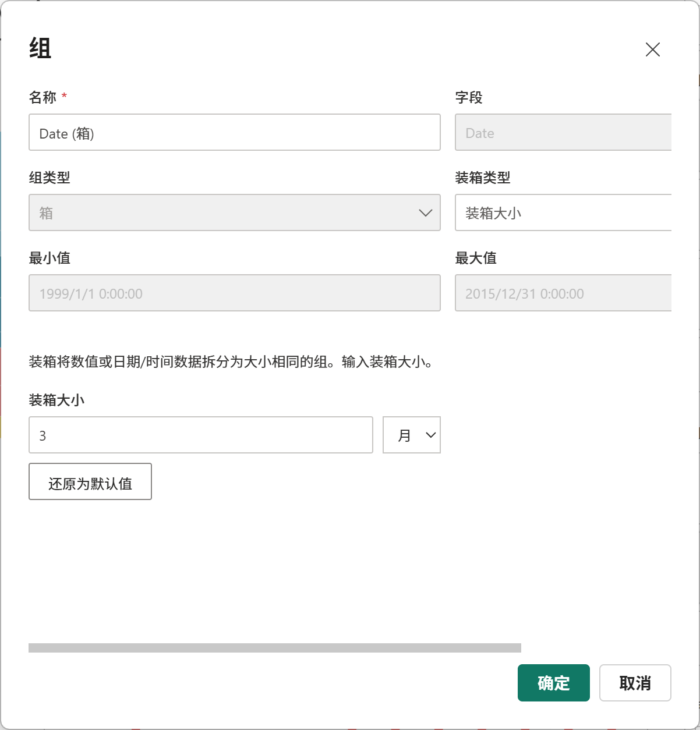Click the gray horizontal scrollbar at the bottom
700x730 pixels.
point(275,648)
